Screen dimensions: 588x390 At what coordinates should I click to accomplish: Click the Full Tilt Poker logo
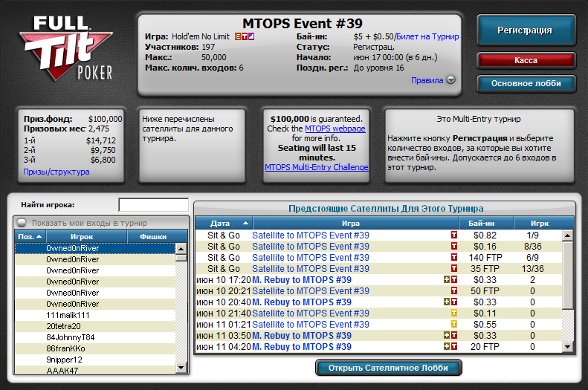(66, 48)
